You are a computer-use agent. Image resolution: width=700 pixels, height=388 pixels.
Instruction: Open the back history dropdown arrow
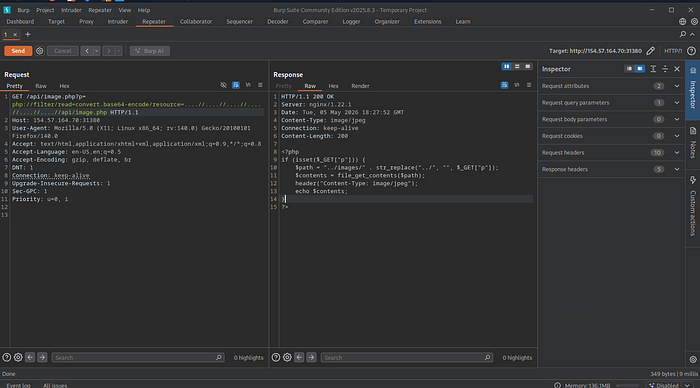click(x=96, y=51)
